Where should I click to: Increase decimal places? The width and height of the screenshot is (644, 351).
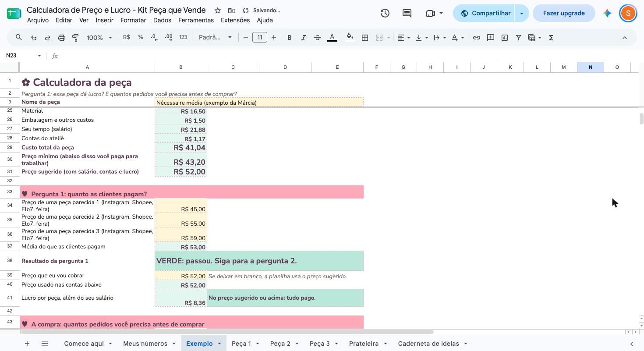coord(169,38)
